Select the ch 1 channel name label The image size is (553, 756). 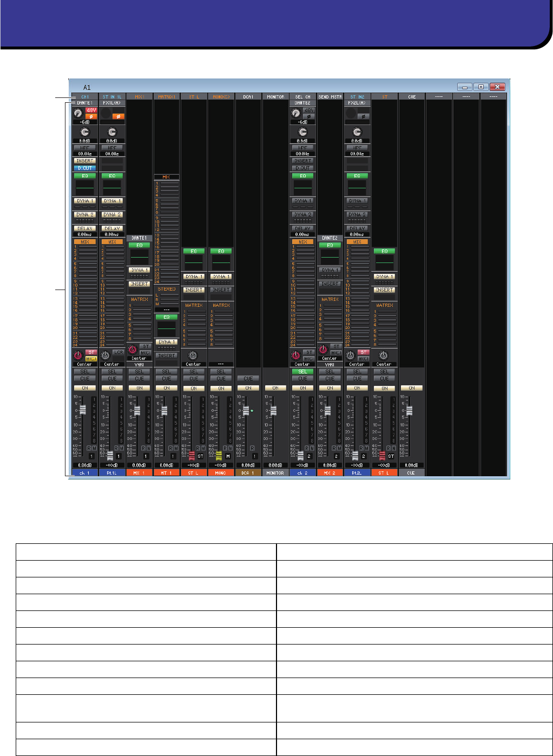[85, 473]
